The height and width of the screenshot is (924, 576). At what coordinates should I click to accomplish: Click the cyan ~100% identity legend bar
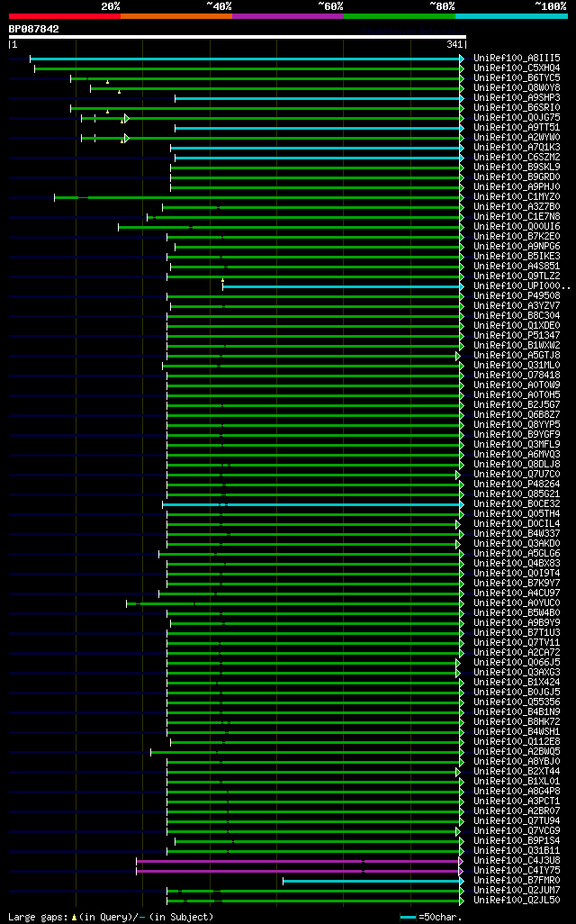[x=511, y=16]
